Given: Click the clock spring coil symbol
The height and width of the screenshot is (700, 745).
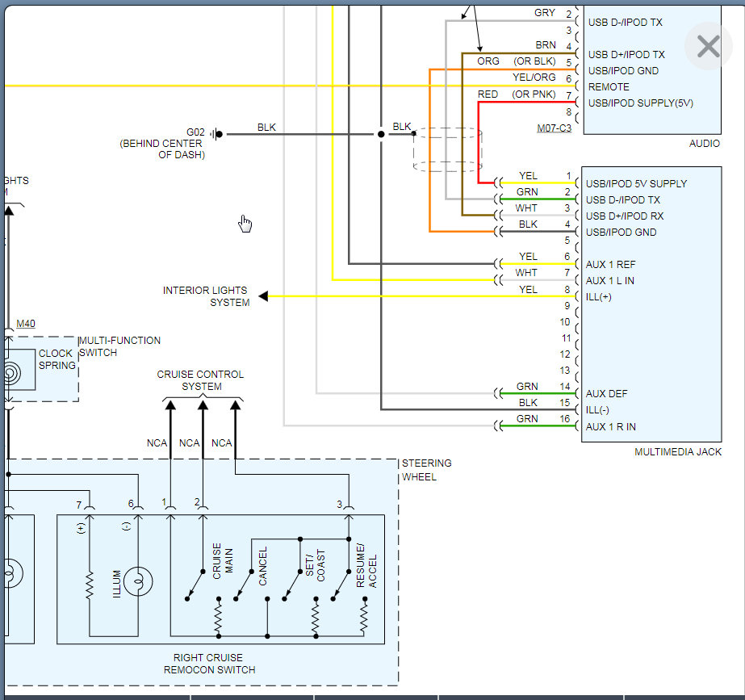Looking at the screenshot, I should pos(11,374).
